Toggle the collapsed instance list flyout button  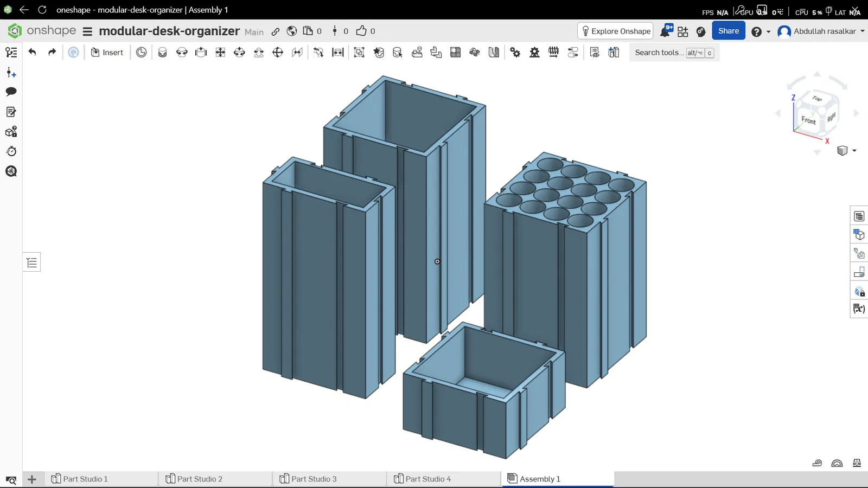pyautogui.click(x=32, y=263)
